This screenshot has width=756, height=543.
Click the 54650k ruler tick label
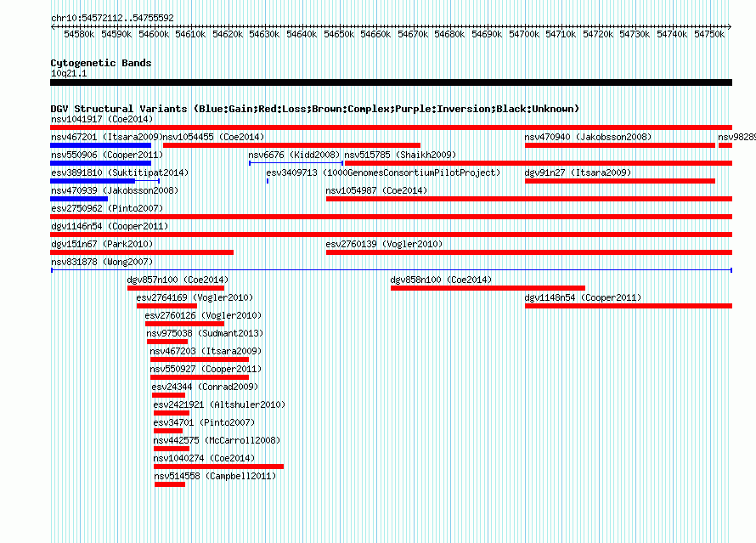pyautogui.click(x=338, y=34)
